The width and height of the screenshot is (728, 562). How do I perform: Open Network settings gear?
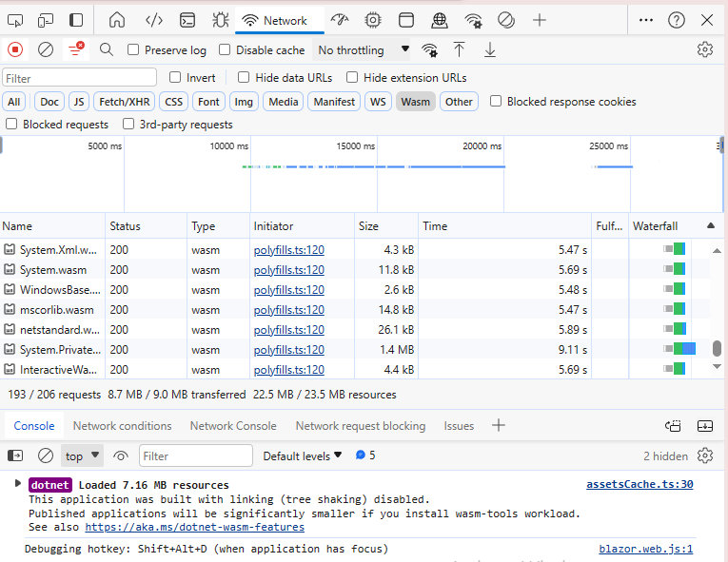[705, 49]
